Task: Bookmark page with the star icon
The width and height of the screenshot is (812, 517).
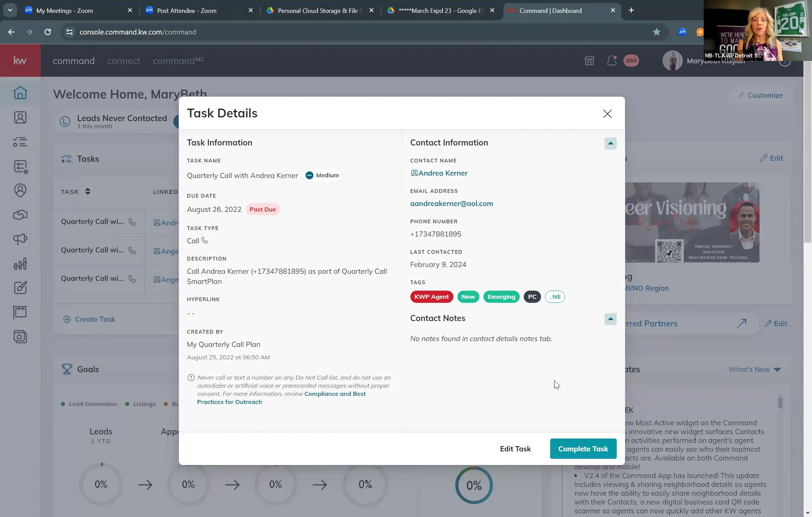Action: pos(656,32)
